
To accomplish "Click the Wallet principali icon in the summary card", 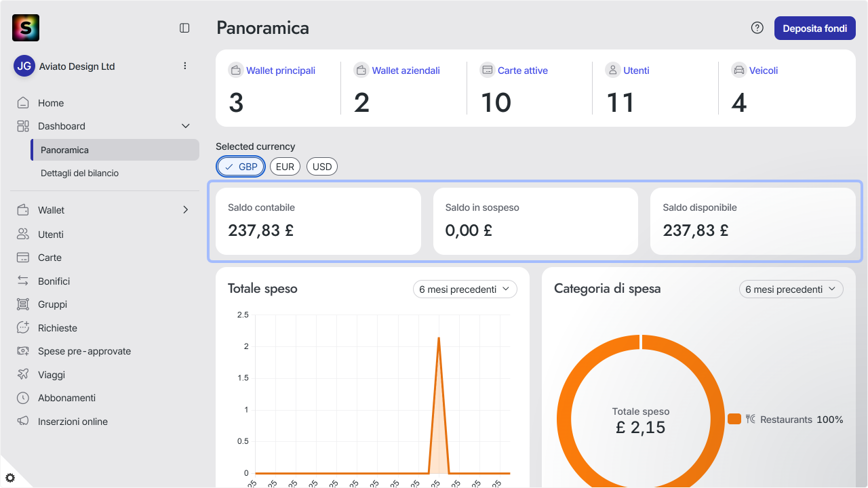I will click(235, 70).
